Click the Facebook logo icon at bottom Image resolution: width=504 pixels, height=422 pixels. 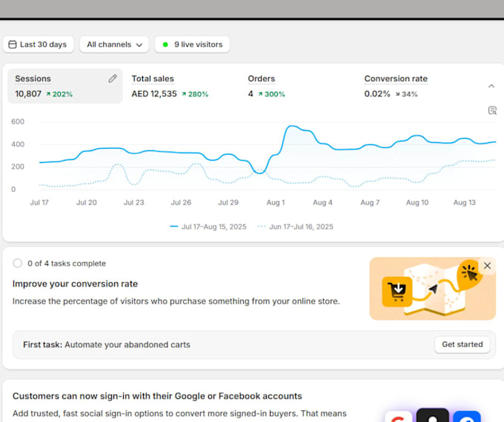pos(467,417)
